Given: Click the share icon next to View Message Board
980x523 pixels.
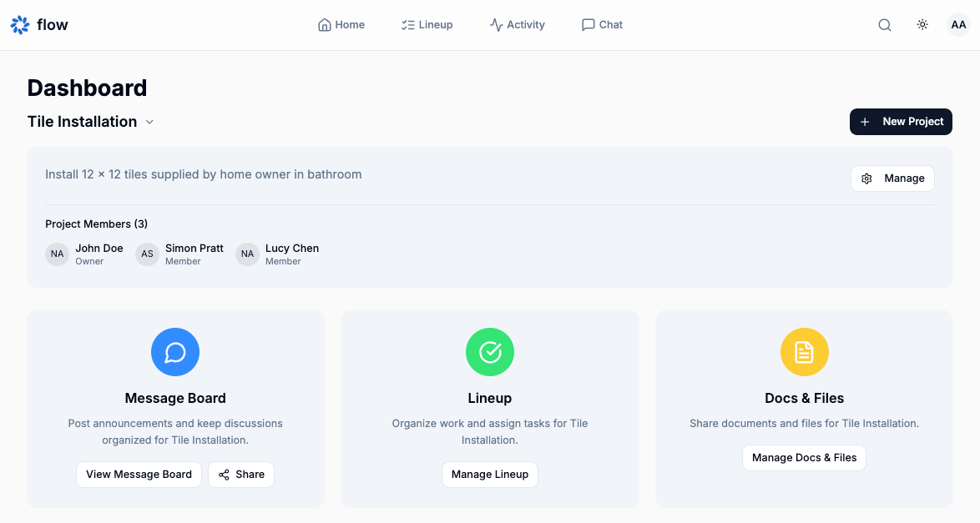Looking at the screenshot, I should click(x=224, y=474).
